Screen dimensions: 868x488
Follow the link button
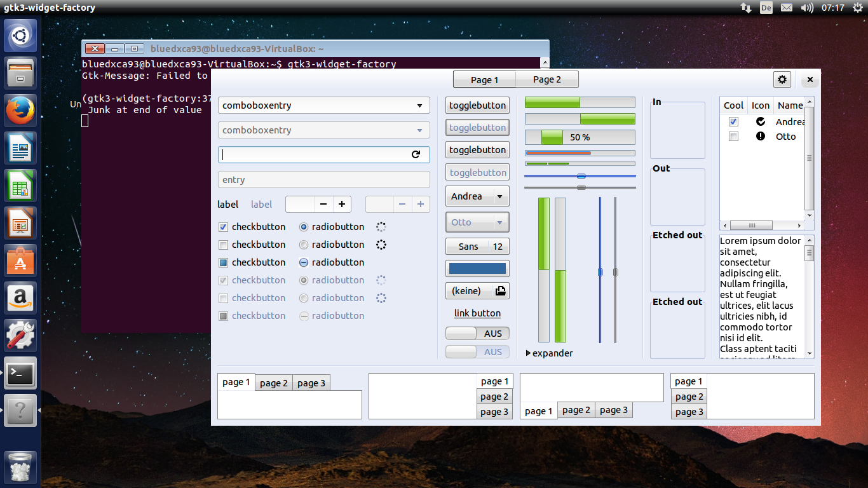pos(477,313)
